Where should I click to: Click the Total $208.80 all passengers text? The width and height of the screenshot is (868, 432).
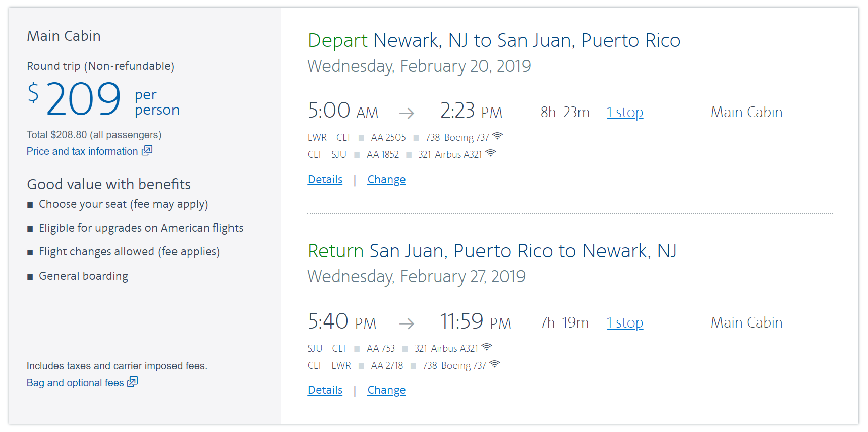tap(94, 135)
